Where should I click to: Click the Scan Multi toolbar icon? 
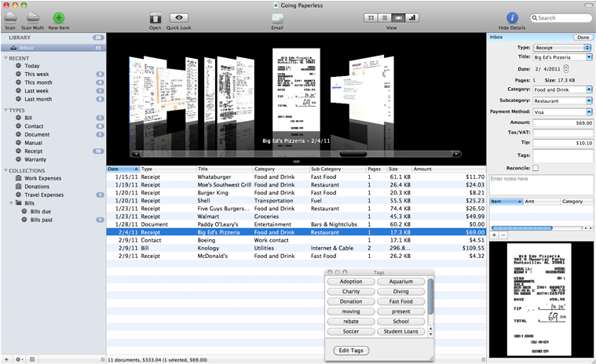coord(34,16)
